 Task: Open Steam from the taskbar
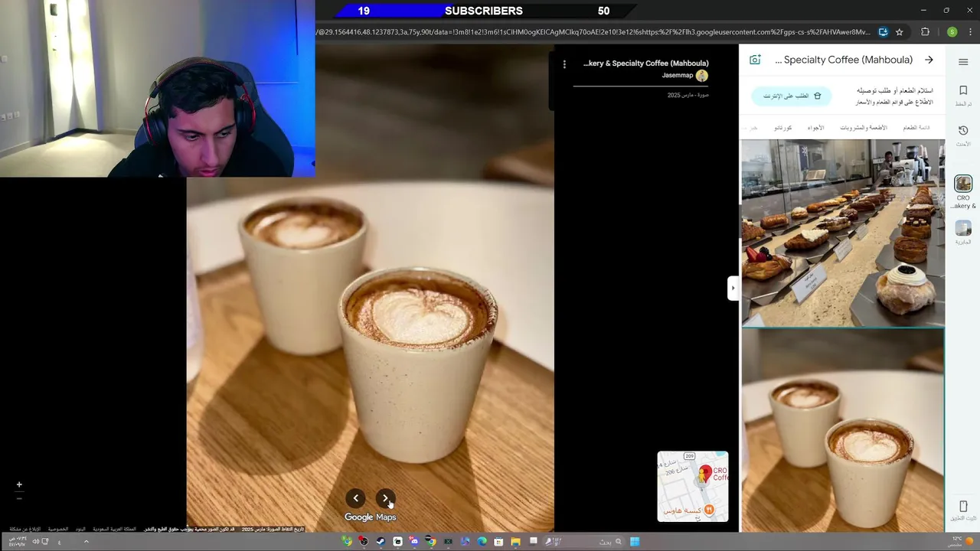tap(381, 542)
